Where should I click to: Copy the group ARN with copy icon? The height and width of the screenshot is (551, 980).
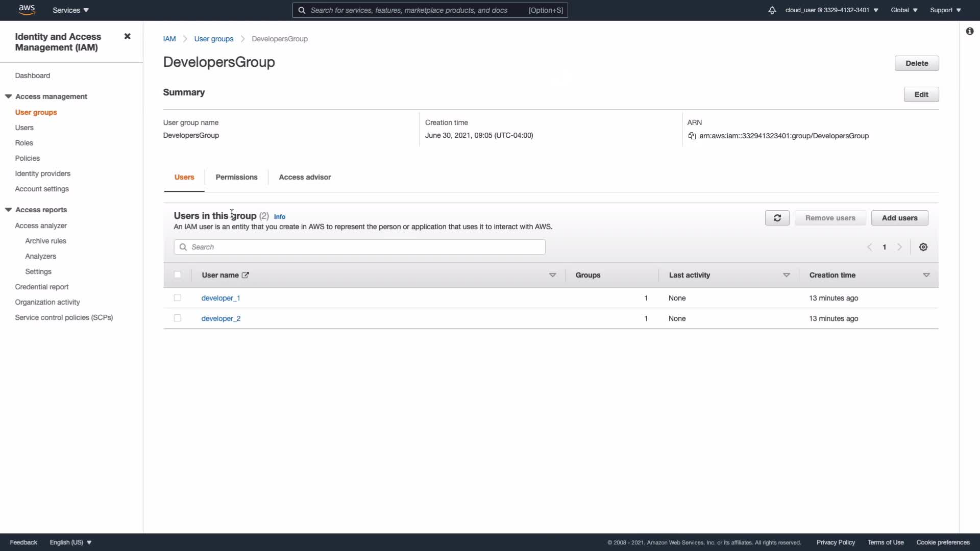pyautogui.click(x=692, y=136)
